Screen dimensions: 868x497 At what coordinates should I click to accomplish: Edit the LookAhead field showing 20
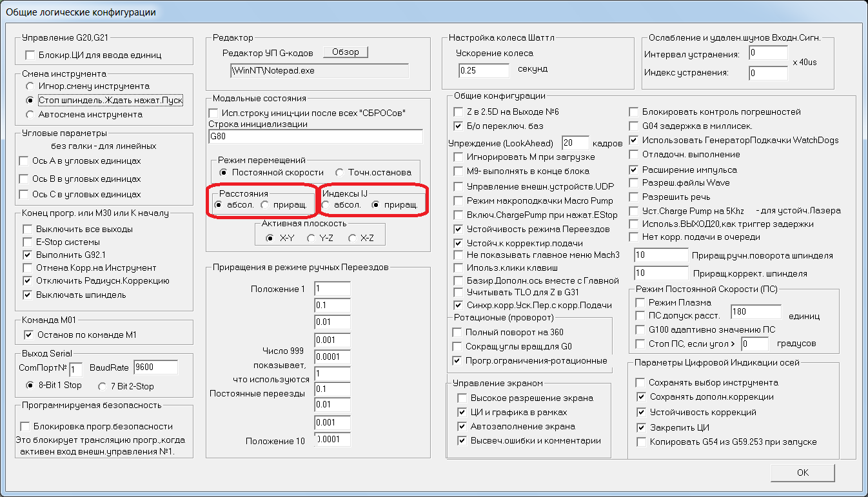pos(575,142)
